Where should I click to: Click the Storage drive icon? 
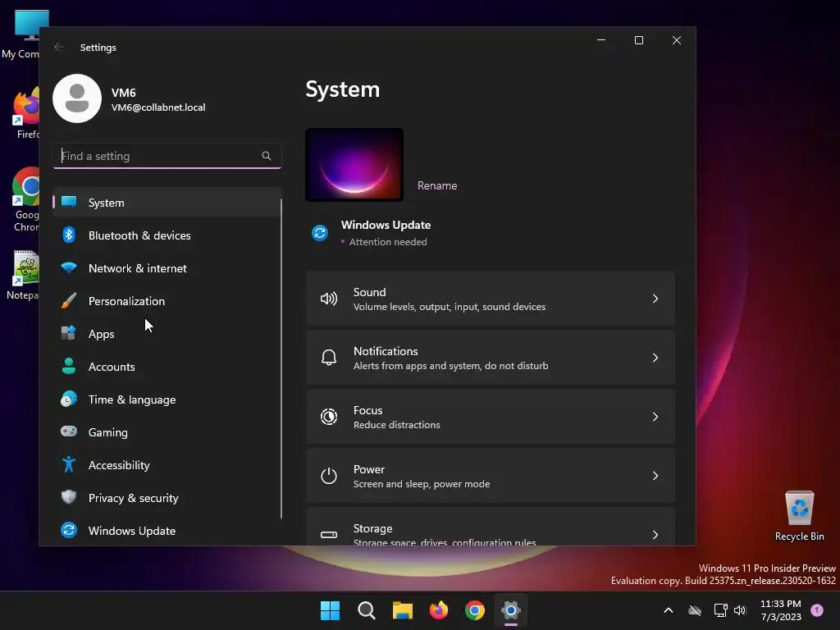[x=329, y=534]
